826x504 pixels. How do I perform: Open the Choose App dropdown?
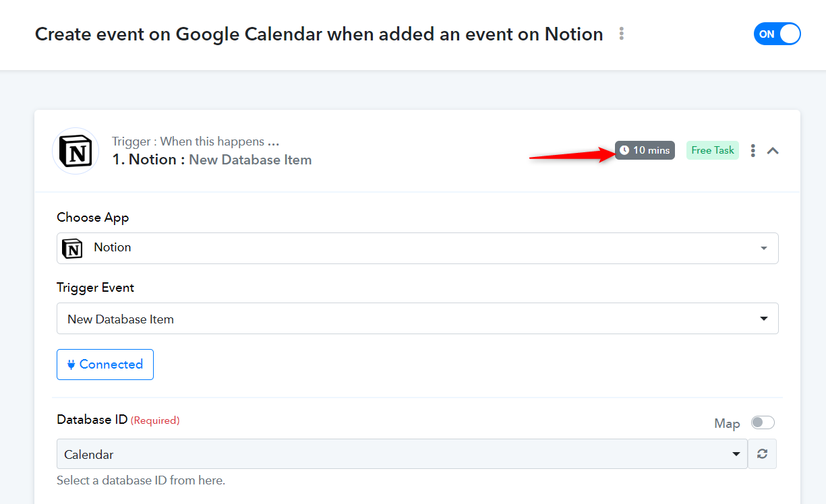[417, 248]
